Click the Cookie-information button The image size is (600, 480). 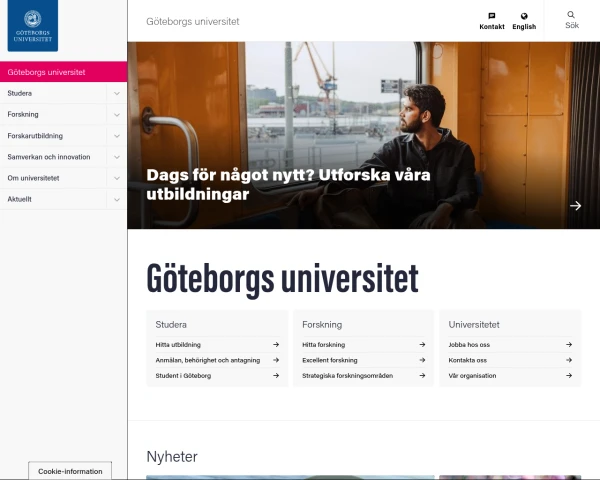(70, 471)
